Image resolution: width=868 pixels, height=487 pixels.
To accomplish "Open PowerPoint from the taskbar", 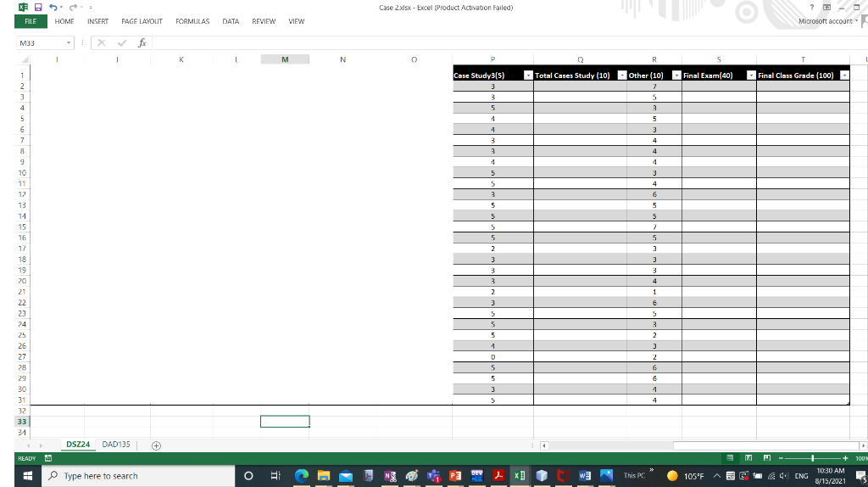I will coord(455,475).
